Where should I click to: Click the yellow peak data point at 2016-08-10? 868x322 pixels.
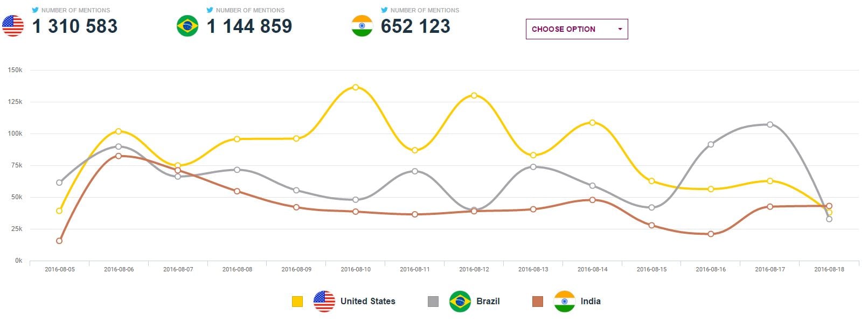tap(356, 86)
